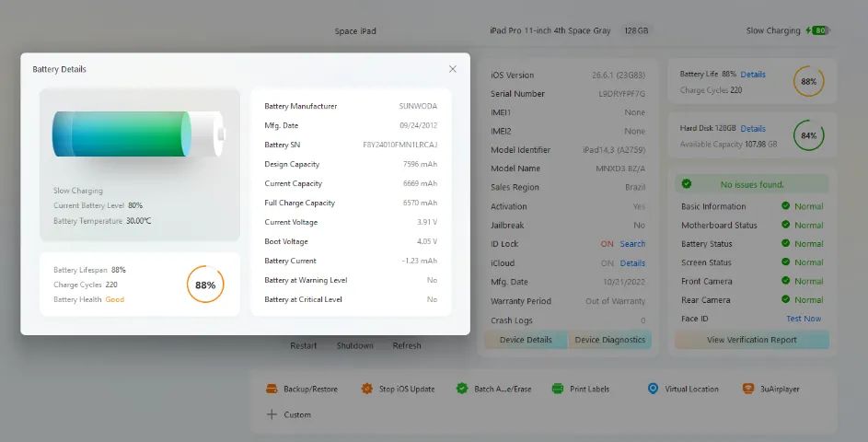Click the 88% ring in Battery Details dialog

[205, 285]
